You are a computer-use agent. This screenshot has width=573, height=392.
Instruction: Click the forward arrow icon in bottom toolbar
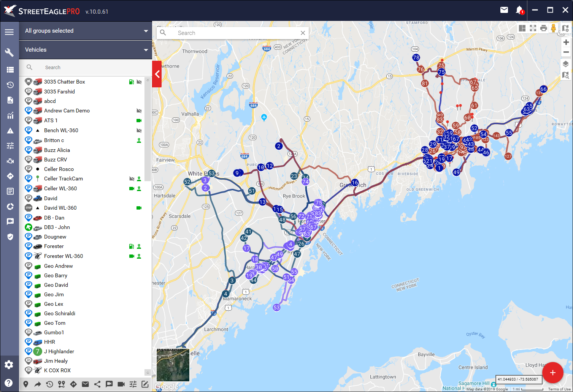point(38,384)
